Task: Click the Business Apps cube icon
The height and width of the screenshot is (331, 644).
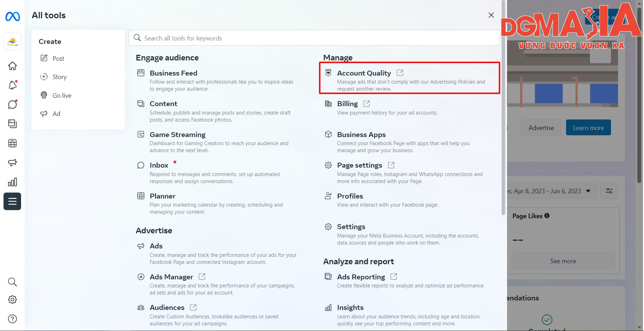Action: point(328,134)
